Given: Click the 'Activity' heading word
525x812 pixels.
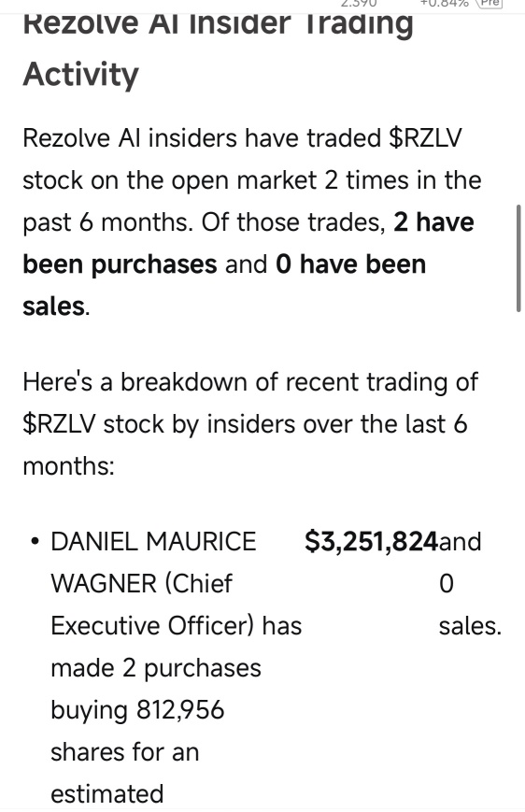Looking at the screenshot, I should [x=81, y=74].
